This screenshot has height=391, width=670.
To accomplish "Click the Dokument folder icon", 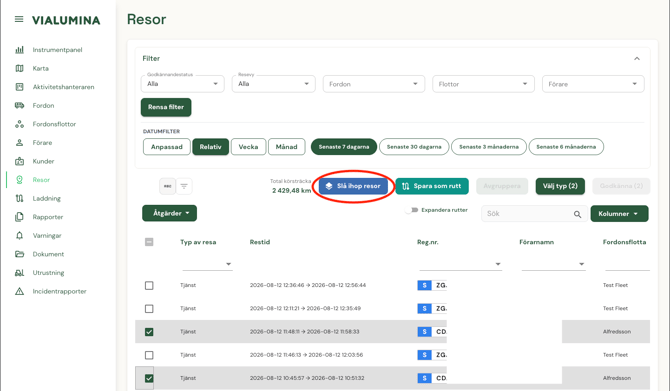I will coord(19,254).
